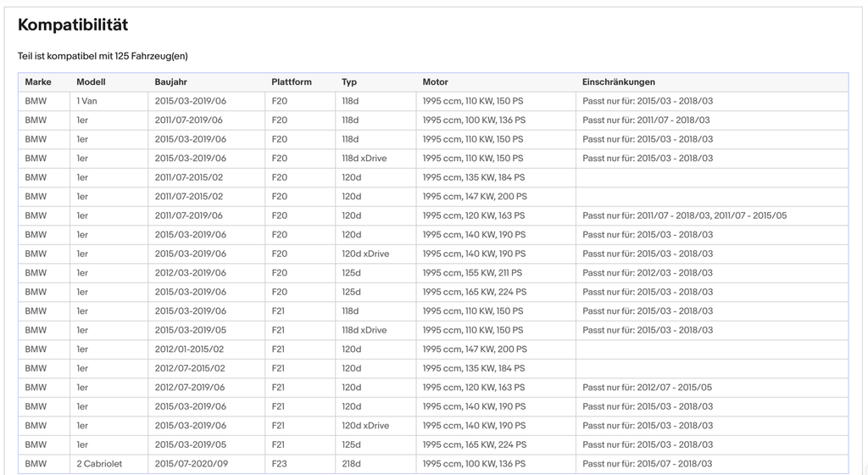Select '100 KW, 136 PS' motor in 1er row
This screenshot has height=475, width=868.
click(474, 120)
